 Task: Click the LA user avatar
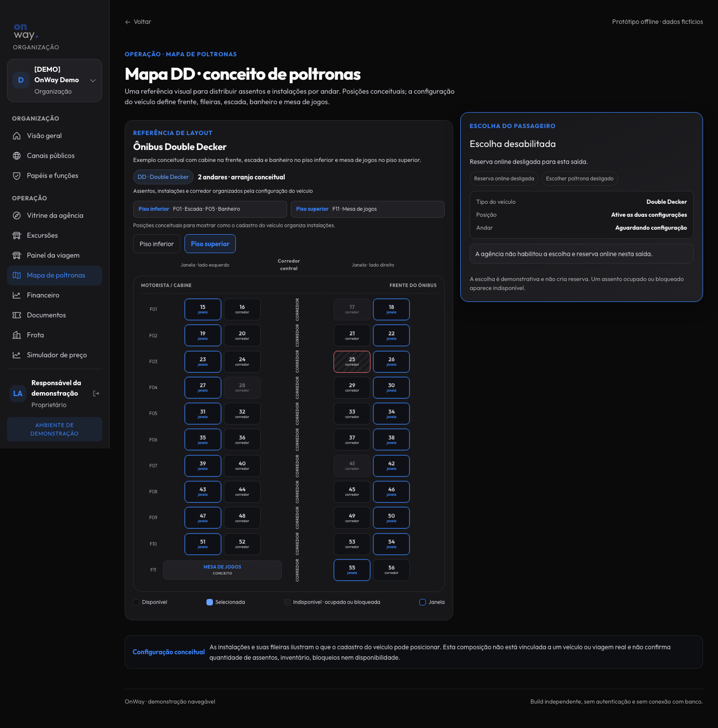tap(18, 394)
